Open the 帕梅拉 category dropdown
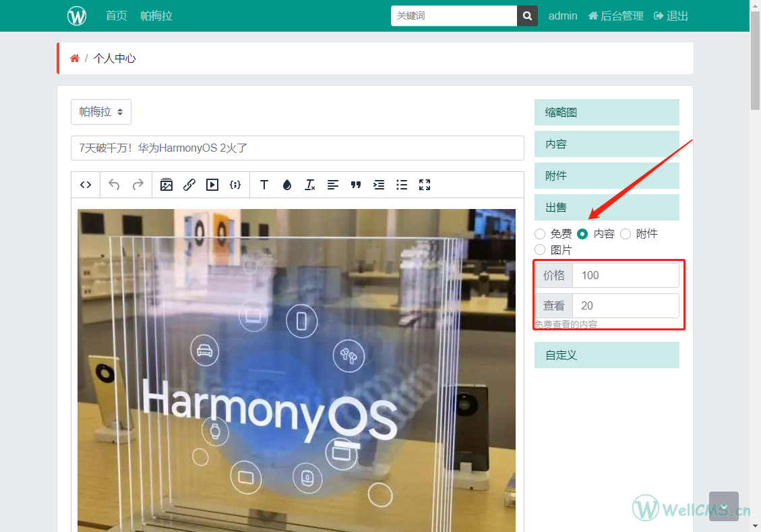 [x=101, y=112]
